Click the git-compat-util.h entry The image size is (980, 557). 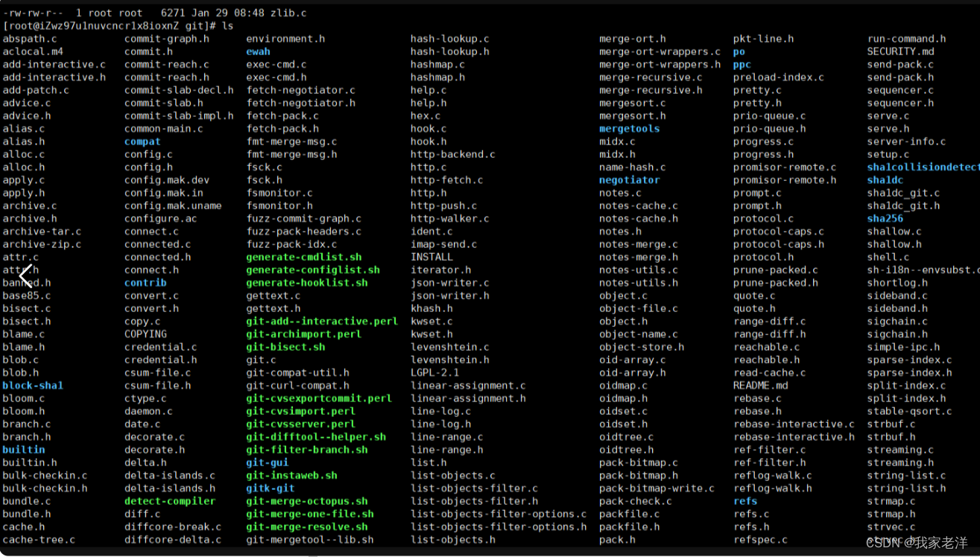(x=298, y=372)
